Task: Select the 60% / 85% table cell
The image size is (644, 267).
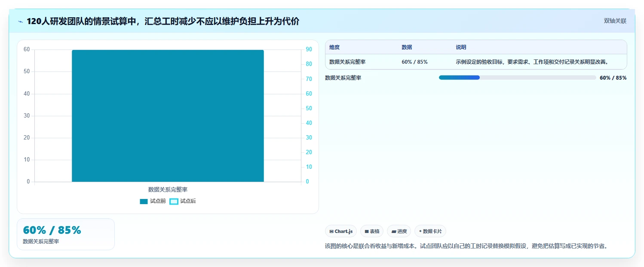Action: click(414, 62)
